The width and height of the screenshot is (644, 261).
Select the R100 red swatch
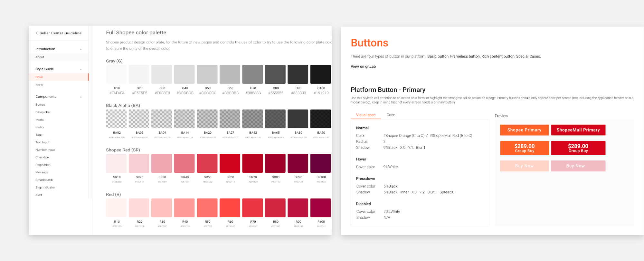pyautogui.click(x=320, y=208)
